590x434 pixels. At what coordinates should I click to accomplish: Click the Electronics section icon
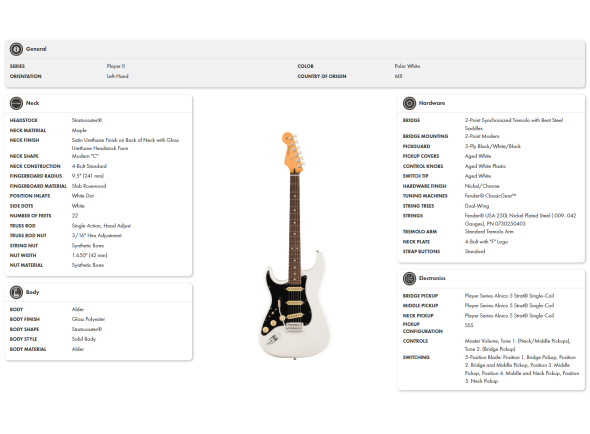tap(409, 279)
